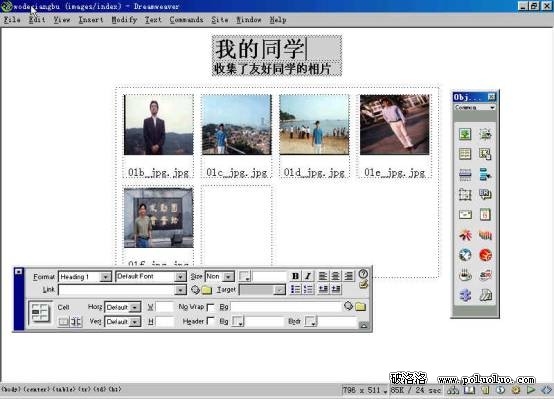Open the Commands menu
Viewport: 554px width, 399px height.
coord(186,20)
